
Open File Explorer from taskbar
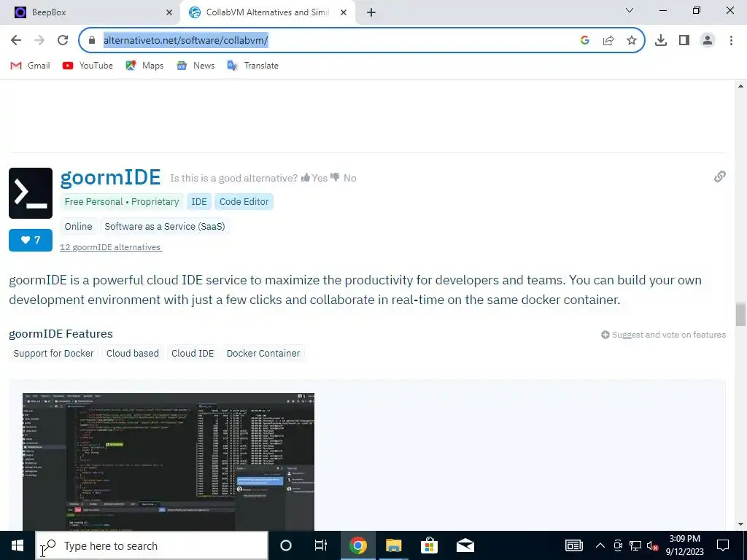pyautogui.click(x=393, y=545)
